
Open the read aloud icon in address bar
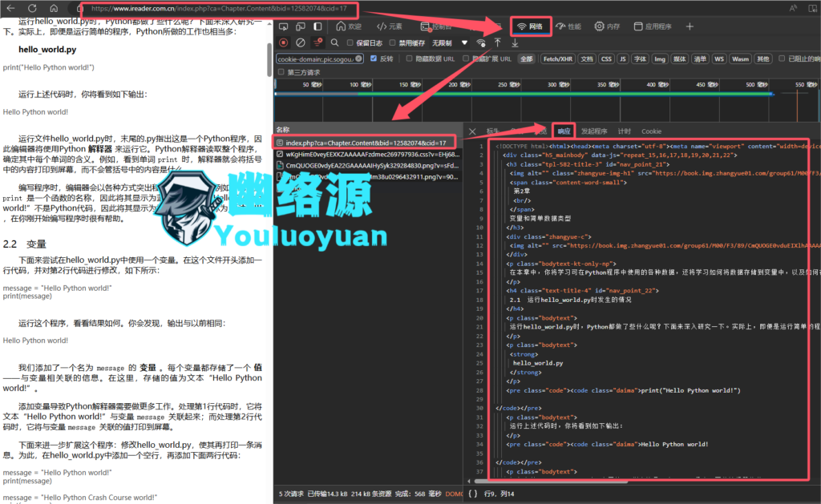(793, 8)
